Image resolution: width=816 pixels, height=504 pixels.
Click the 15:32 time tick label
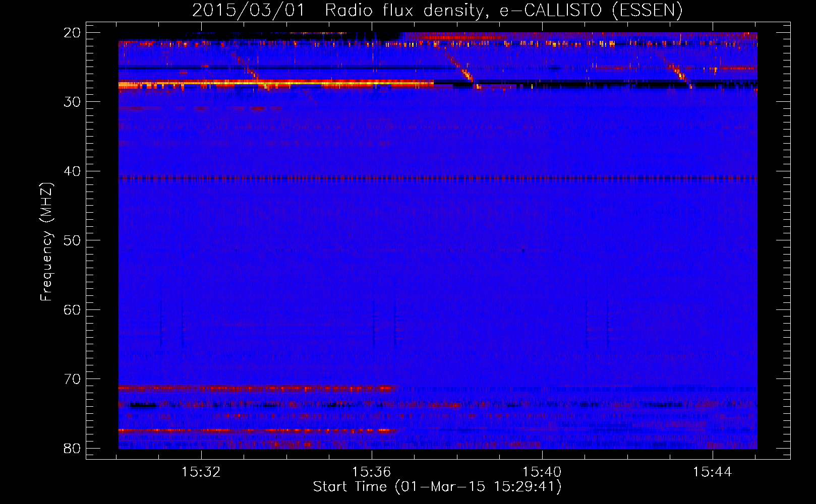(x=201, y=472)
